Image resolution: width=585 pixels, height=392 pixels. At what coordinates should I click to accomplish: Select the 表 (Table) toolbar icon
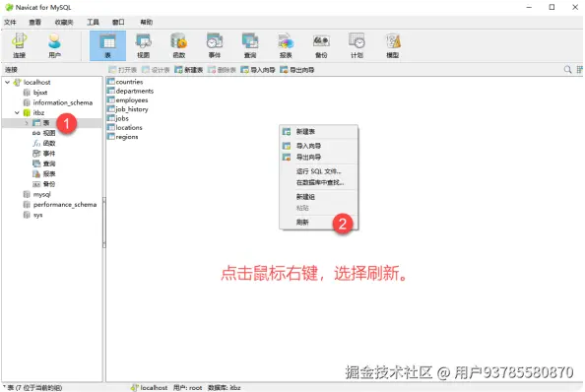[x=107, y=45]
